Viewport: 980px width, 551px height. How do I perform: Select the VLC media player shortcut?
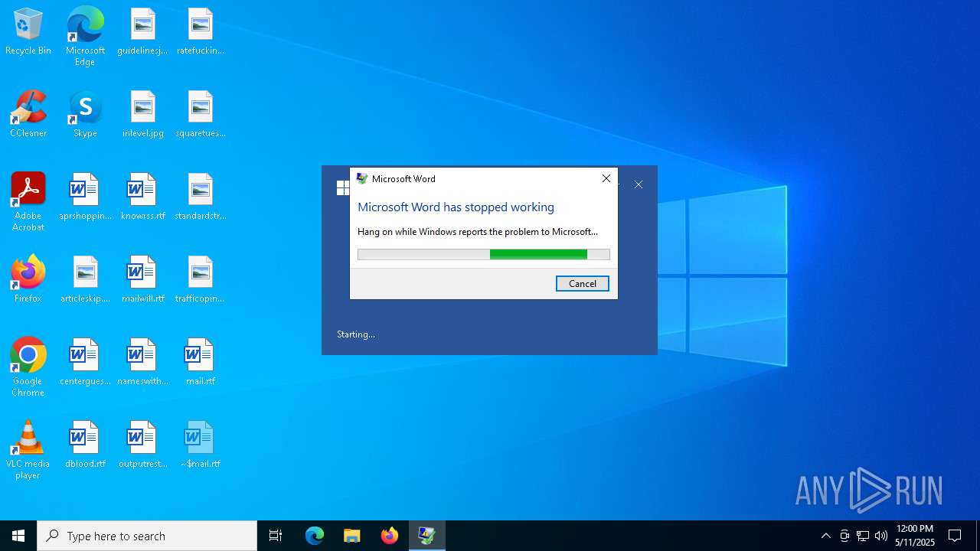(x=28, y=450)
